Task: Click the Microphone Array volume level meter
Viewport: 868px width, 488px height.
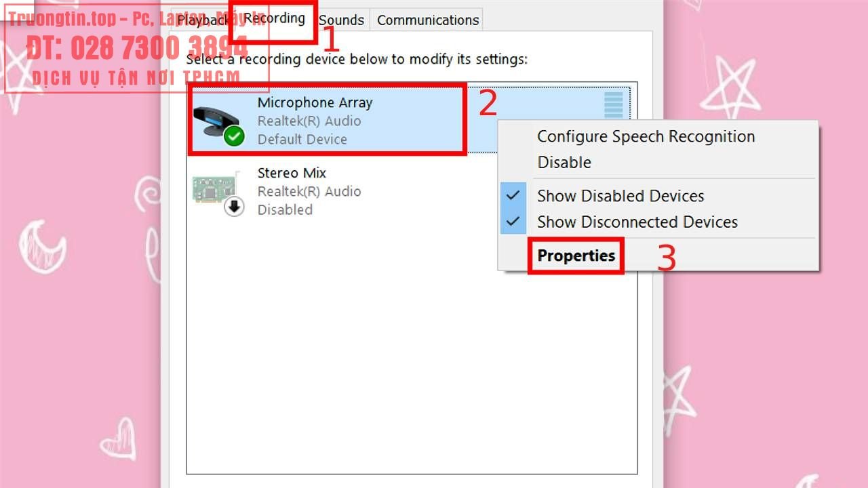Action: pos(613,106)
